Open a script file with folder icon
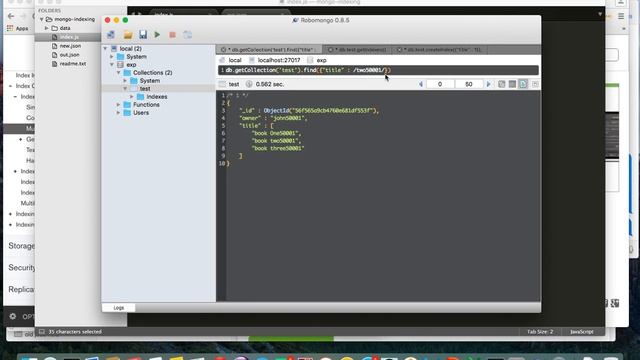Image resolution: width=640 pixels, height=360 pixels. click(x=128, y=35)
